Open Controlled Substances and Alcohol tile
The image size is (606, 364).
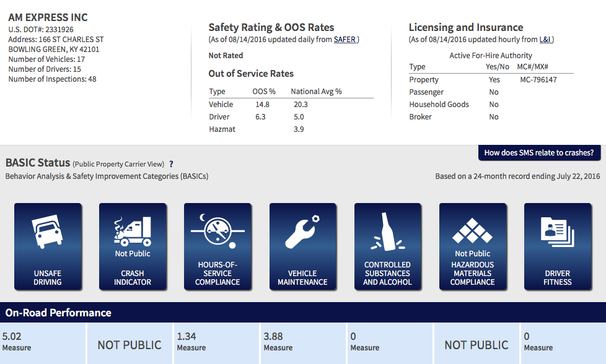pyautogui.click(x=387, y=246)
